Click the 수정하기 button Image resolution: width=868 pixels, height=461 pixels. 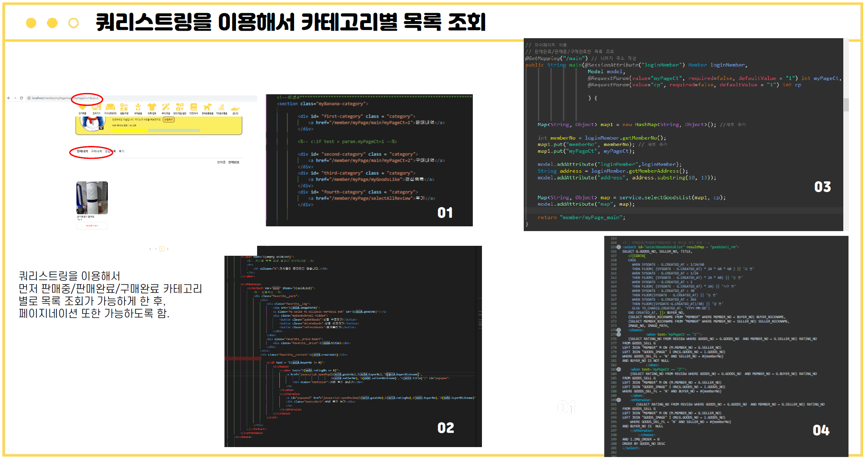pos(169,120)
